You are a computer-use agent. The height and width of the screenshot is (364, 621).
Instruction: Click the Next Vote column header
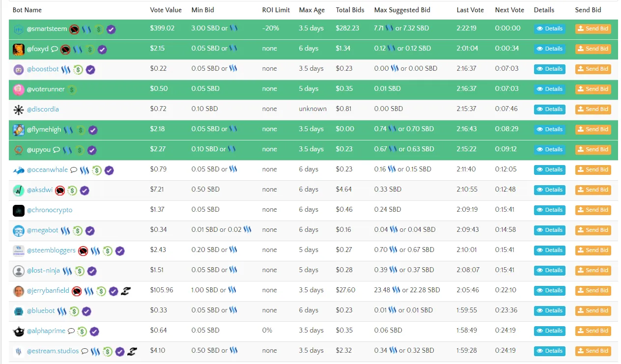tap(509, 10)
